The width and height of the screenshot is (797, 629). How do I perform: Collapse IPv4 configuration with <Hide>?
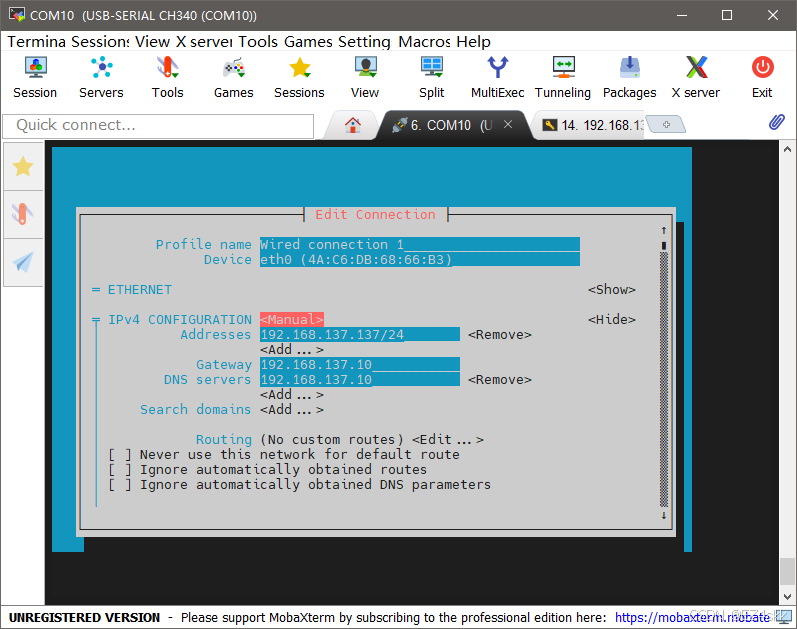[611, 319]
